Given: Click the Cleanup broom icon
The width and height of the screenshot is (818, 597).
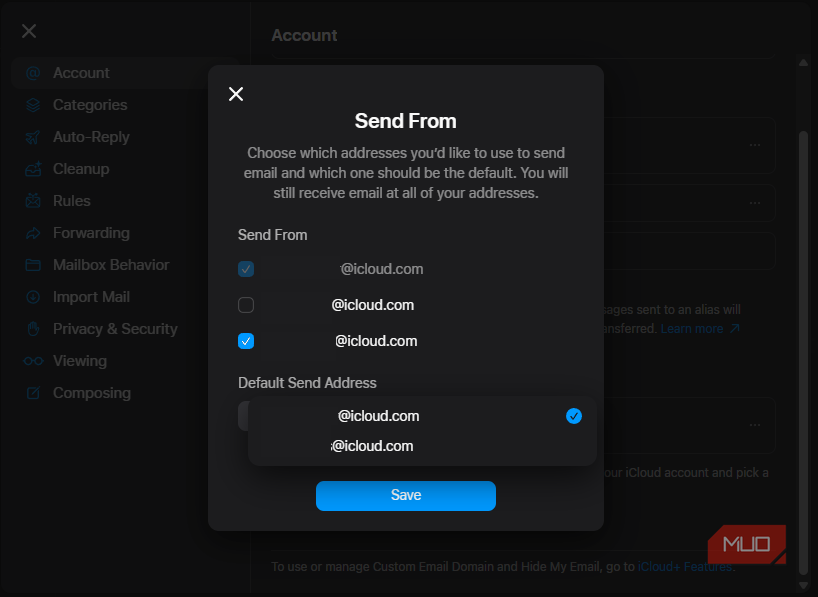Looking at the screenshot, I should (x=32, y=168).
